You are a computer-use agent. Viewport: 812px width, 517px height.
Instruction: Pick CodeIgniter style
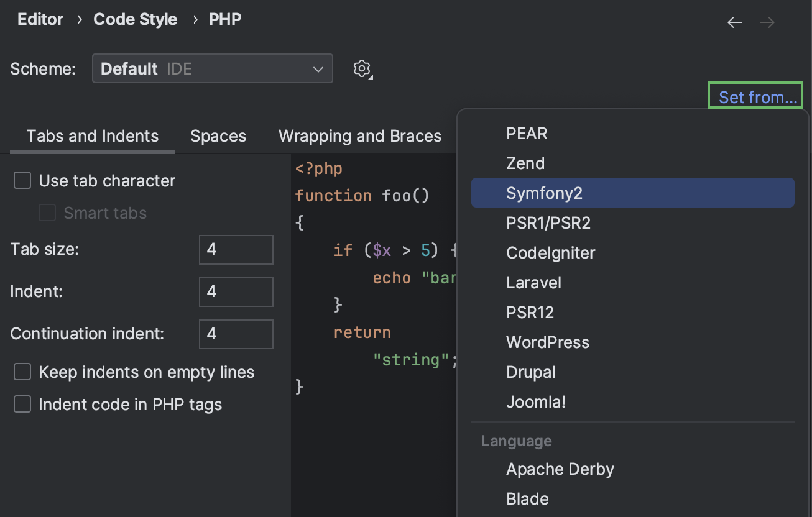pyautogui.click(x=633, y=253)
